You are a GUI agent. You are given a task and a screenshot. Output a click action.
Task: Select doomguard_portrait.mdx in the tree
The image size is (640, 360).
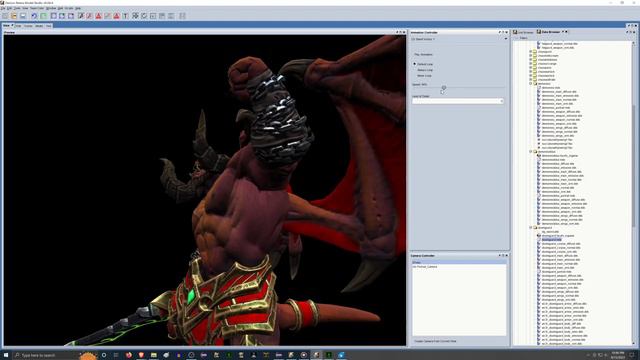[x=556, y=271]
